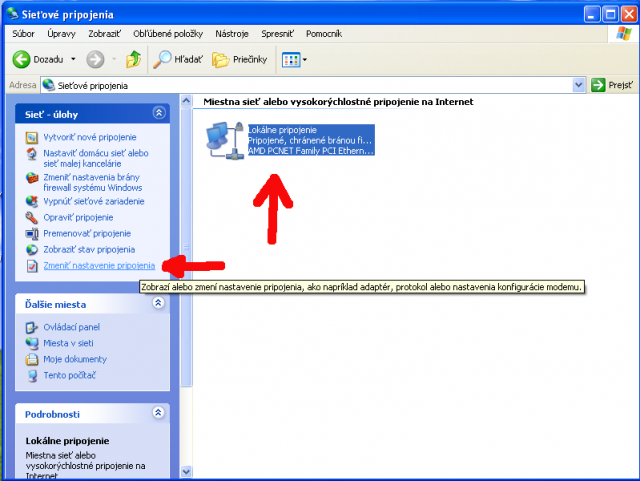This screenshot has width=640, height=481.
Task: Click the address bar field
Action: (x=313, y=85)
